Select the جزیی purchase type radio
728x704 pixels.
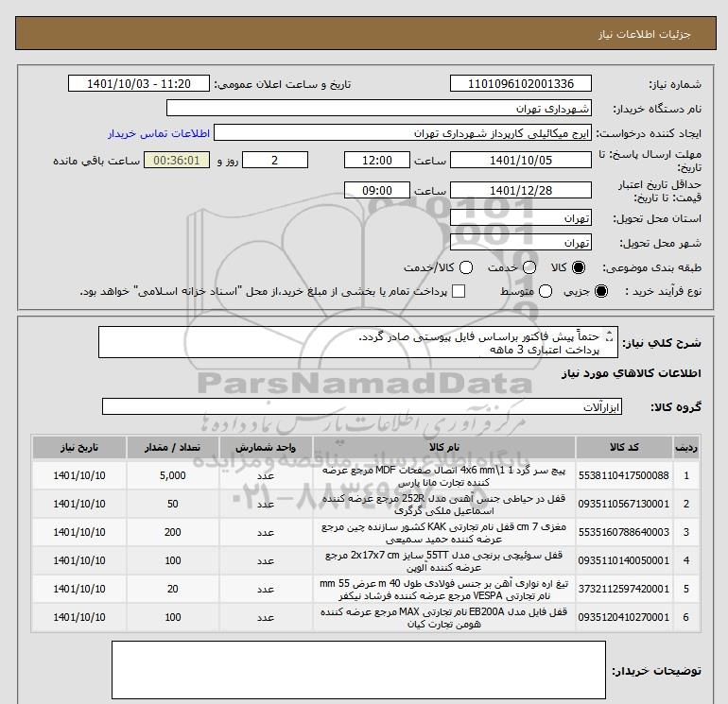click(x=600, y=291)
